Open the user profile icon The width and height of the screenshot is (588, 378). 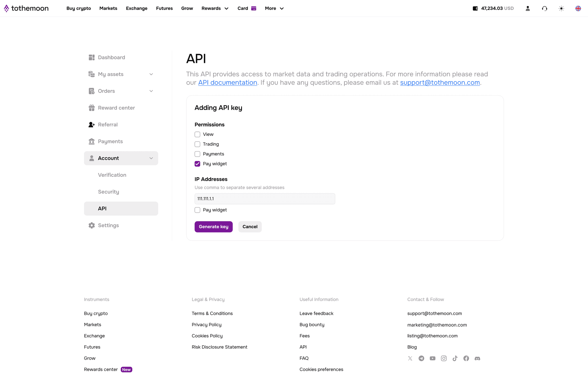(528, 8)
